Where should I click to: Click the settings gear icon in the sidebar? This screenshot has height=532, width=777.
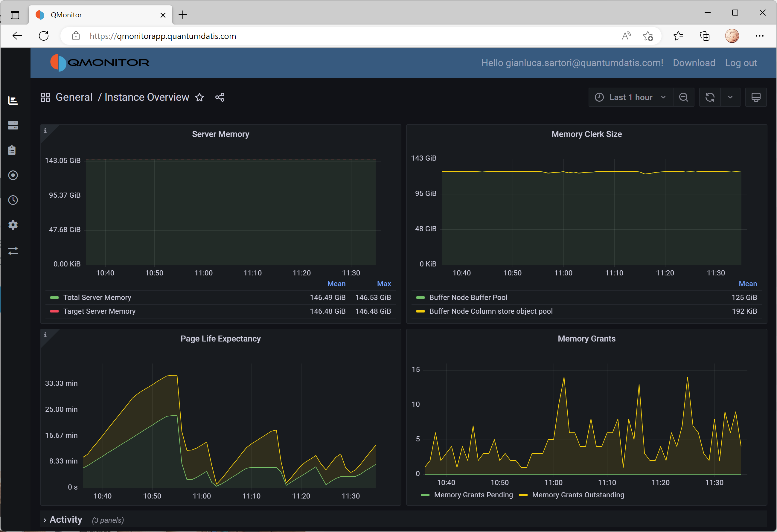pos(13,225)
